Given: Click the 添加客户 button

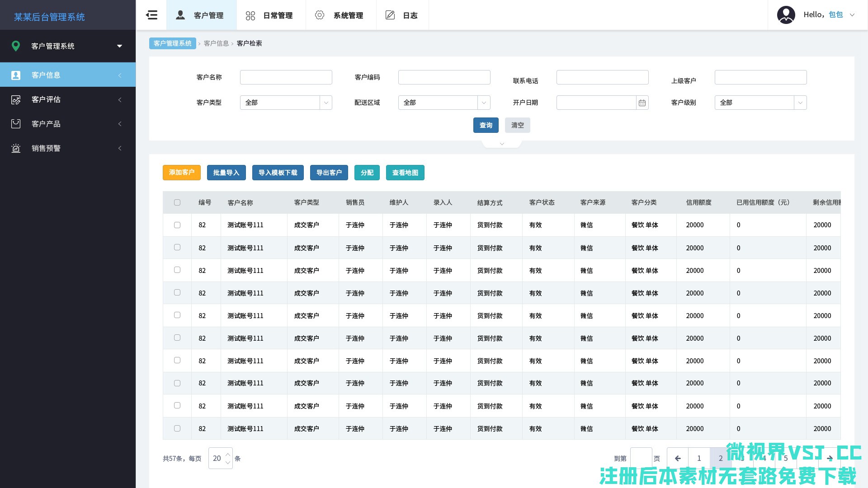Looking at the screenshot, I should click(x=181, y=173).
